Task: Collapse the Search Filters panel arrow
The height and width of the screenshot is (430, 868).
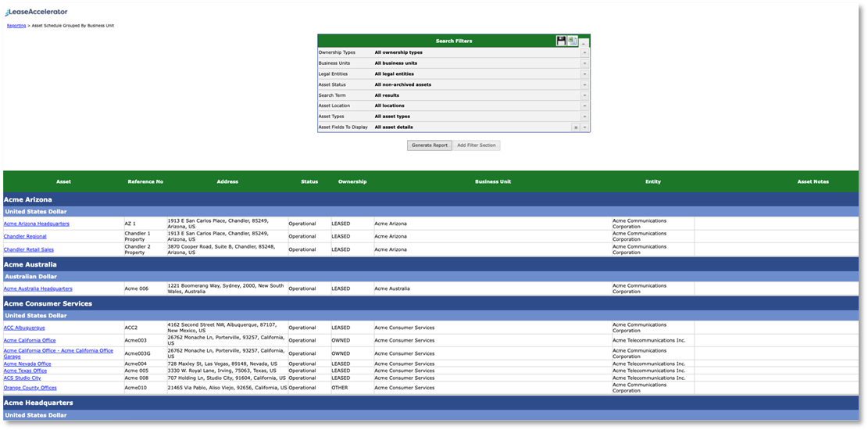Action: (x=584, y=42)
